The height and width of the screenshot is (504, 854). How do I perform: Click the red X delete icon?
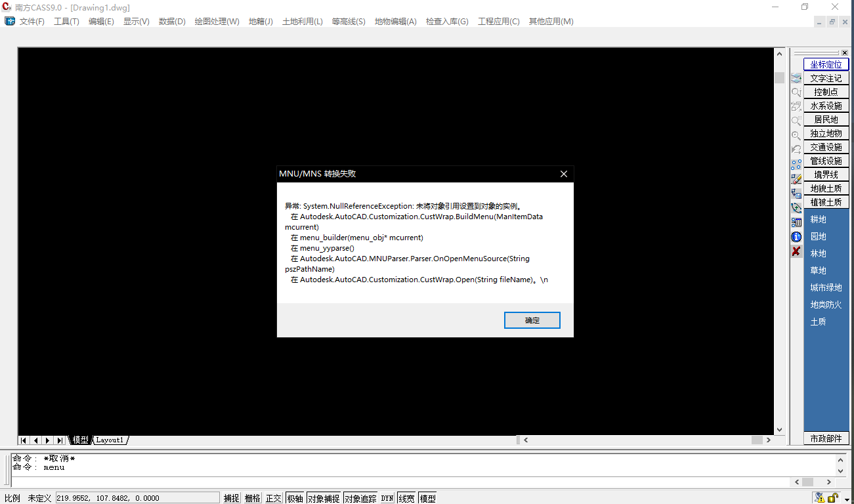pos(796,251)
